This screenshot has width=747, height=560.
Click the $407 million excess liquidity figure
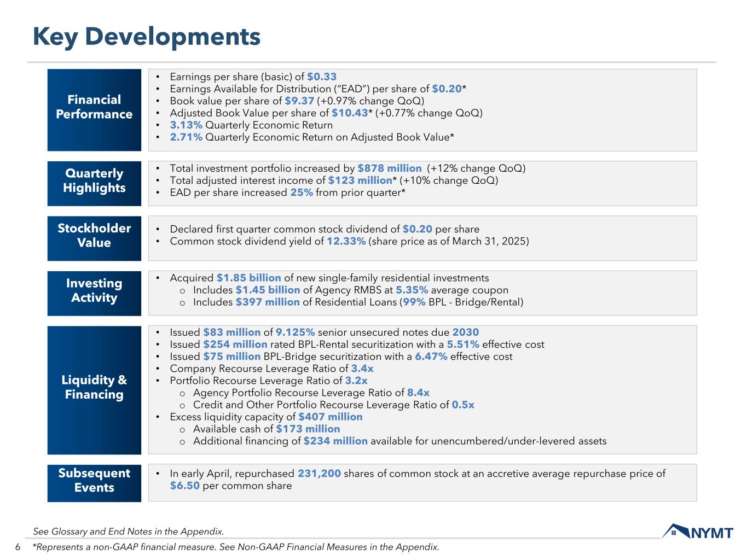(330, 417)
